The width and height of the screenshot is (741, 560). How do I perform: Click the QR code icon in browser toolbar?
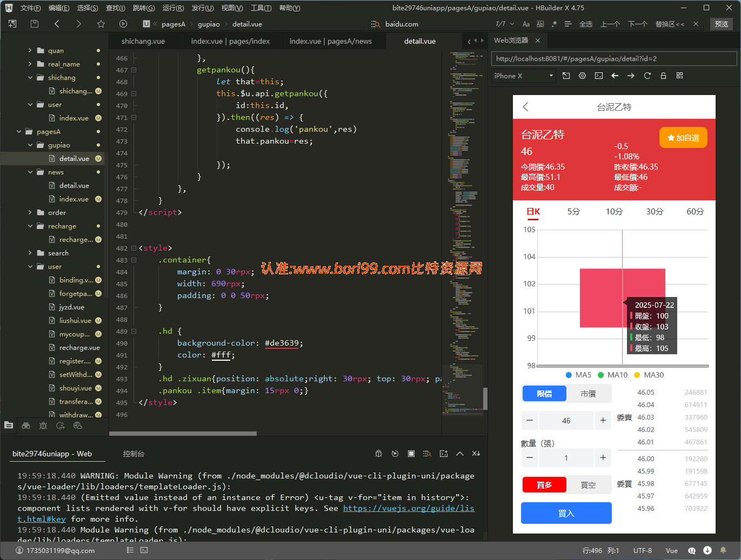tap(679, 76)
